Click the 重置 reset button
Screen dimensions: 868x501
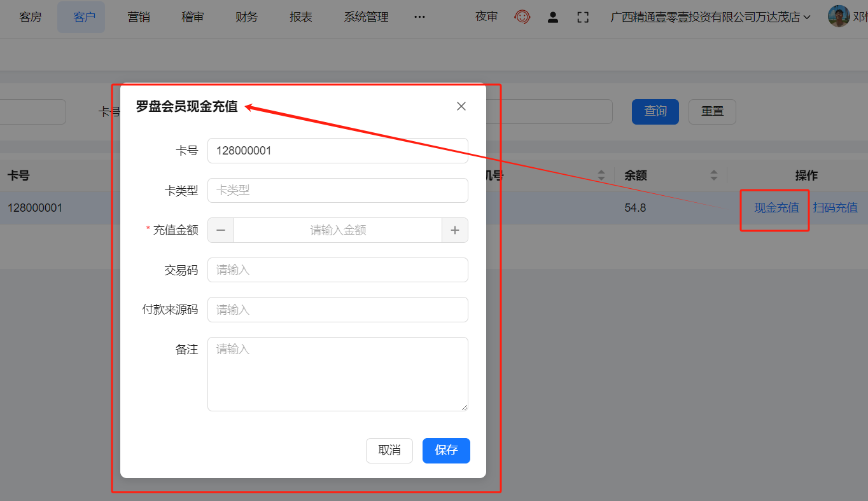[x=712, y=111]
